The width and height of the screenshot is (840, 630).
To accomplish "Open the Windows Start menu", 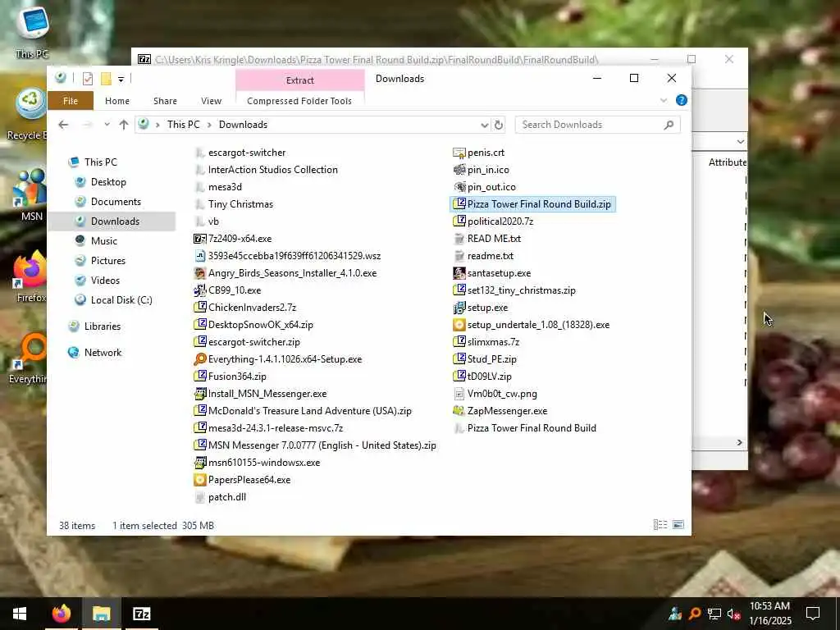I will tap(20, 614).
